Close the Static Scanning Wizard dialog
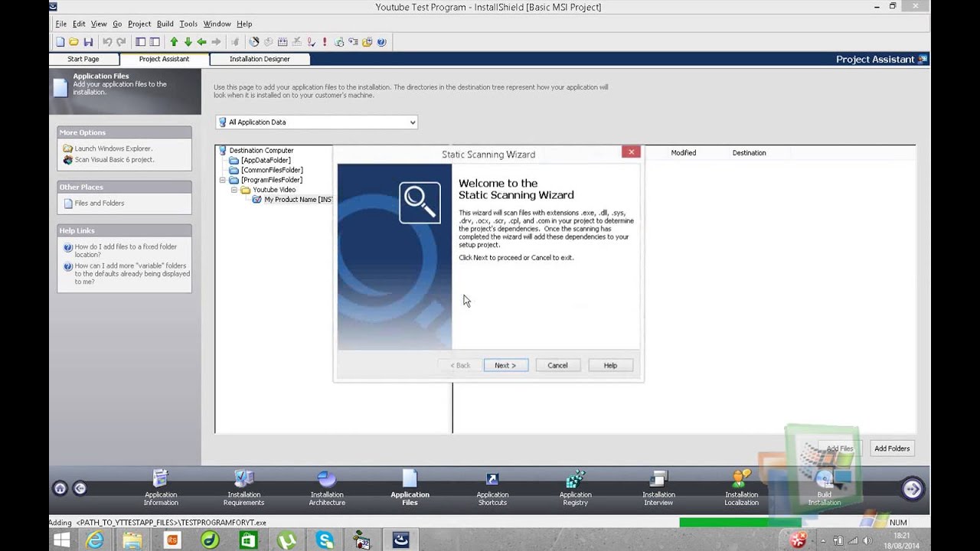This screenshot has width=980, height=551. point(631,152)
